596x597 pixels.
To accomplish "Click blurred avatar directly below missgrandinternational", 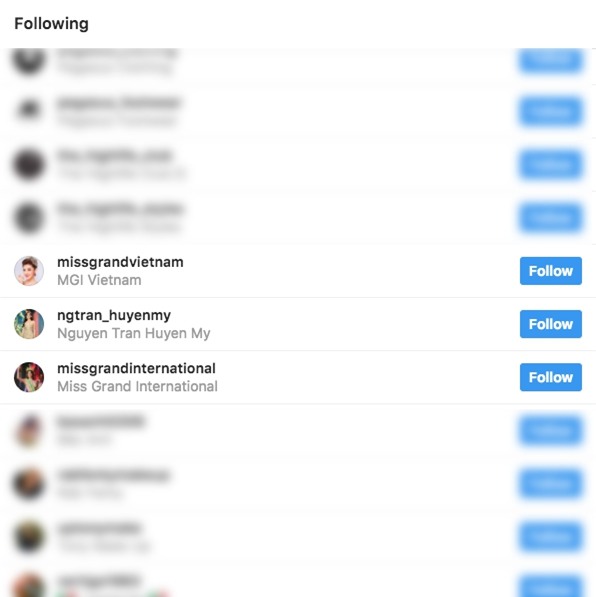I will tap(29, 431).
